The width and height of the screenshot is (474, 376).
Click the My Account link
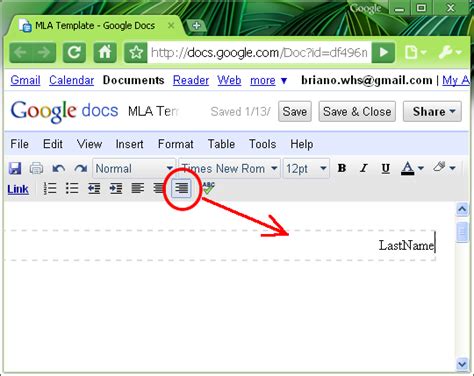click(x=456, y=80)
